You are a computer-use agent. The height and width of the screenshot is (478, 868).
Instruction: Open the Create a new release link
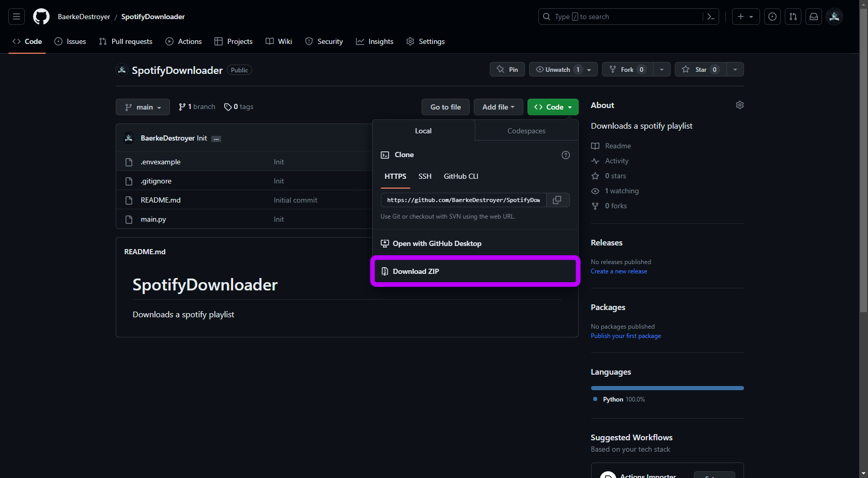click(x=618, y=271)
